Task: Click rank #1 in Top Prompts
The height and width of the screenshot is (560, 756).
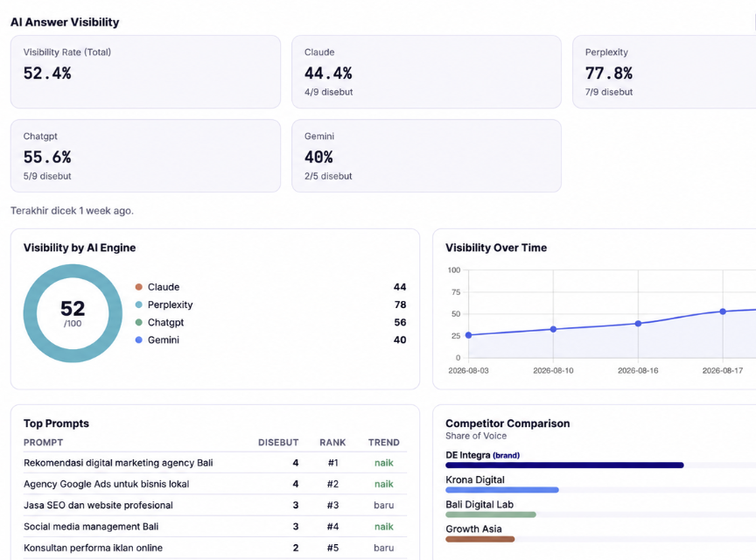Action: [333, 463]
